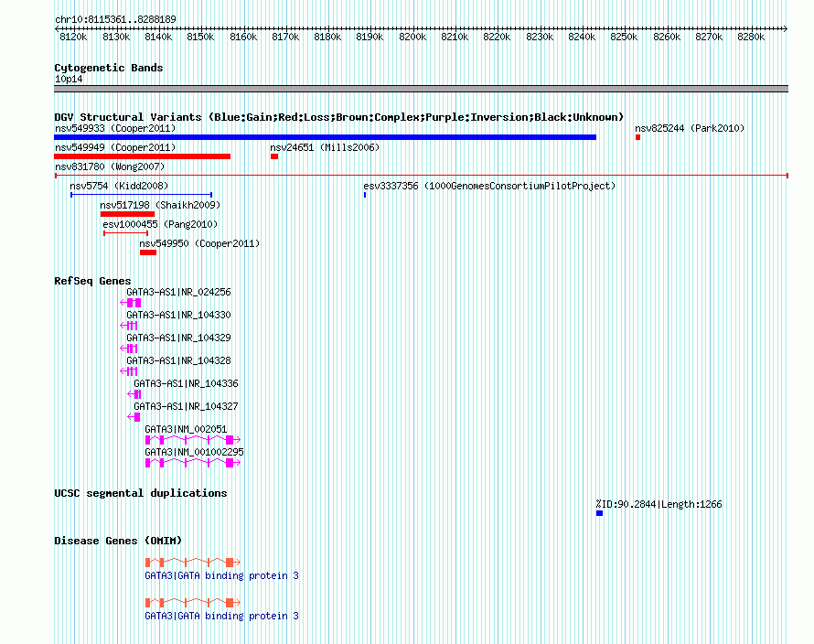Select the nsv24651 (Mills2006) red block
This screenshot has height=644, width=814.
coord(274,156)
